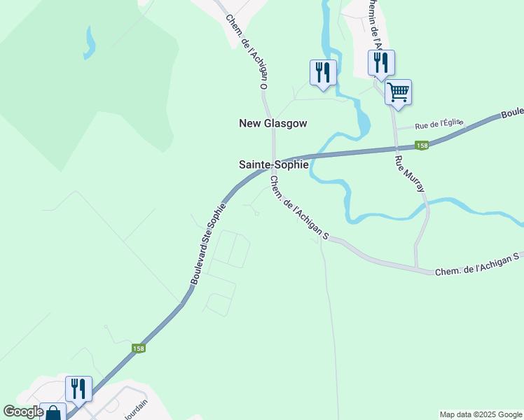This screenshot has height=420, width=524.
Task: Open the shopping bag store marker
Action: tap(53, 412)
